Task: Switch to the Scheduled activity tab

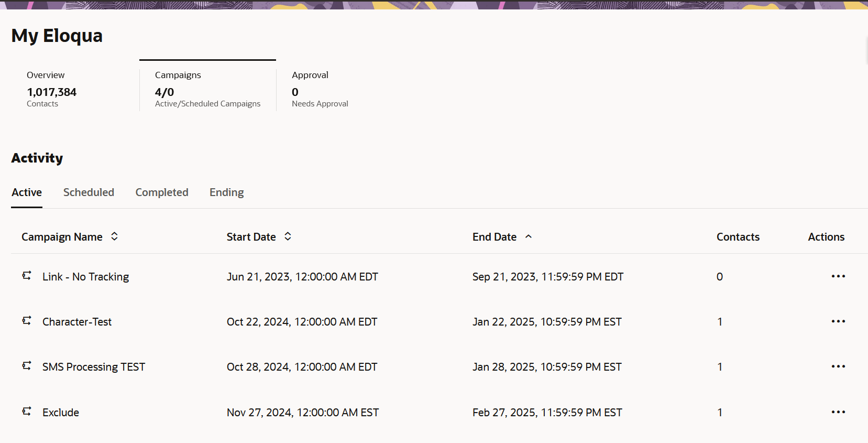Action: click(x=89, y=192)
